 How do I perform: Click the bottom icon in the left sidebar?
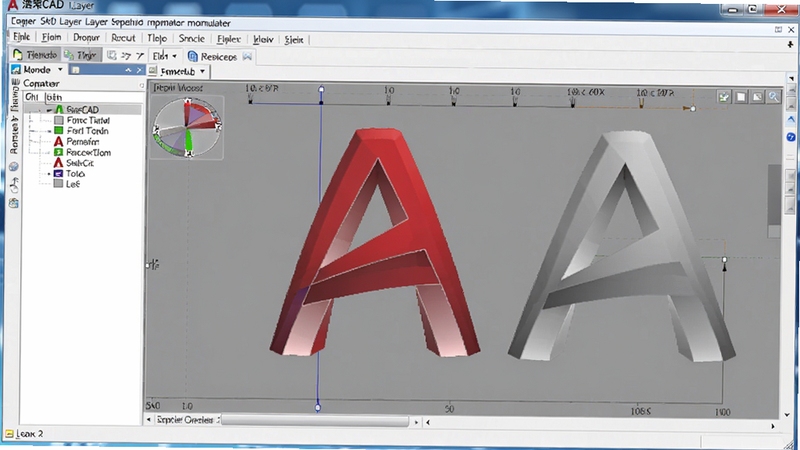tap(14, 203)
